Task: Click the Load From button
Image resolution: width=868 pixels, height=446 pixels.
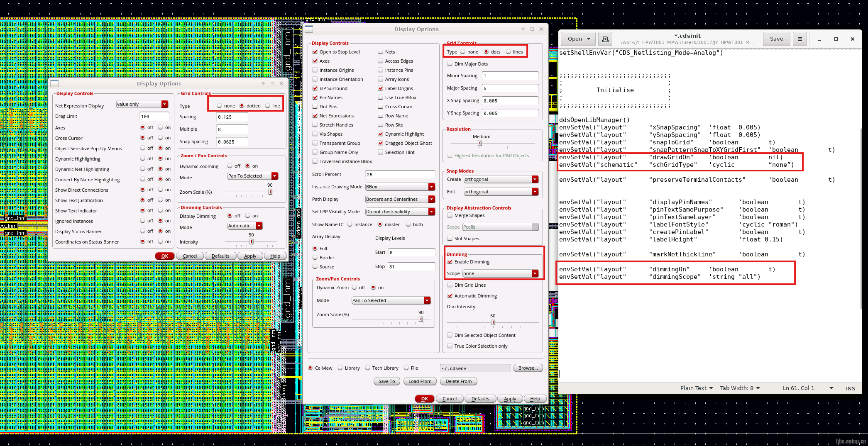Action: pyautogui.click(x=420, y=382)
